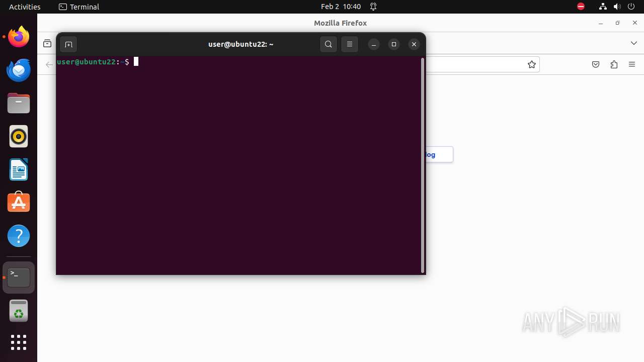Open Firefox Pocket save icon
This screenshot has height=362, width=644.
click(x=596, y=64)
